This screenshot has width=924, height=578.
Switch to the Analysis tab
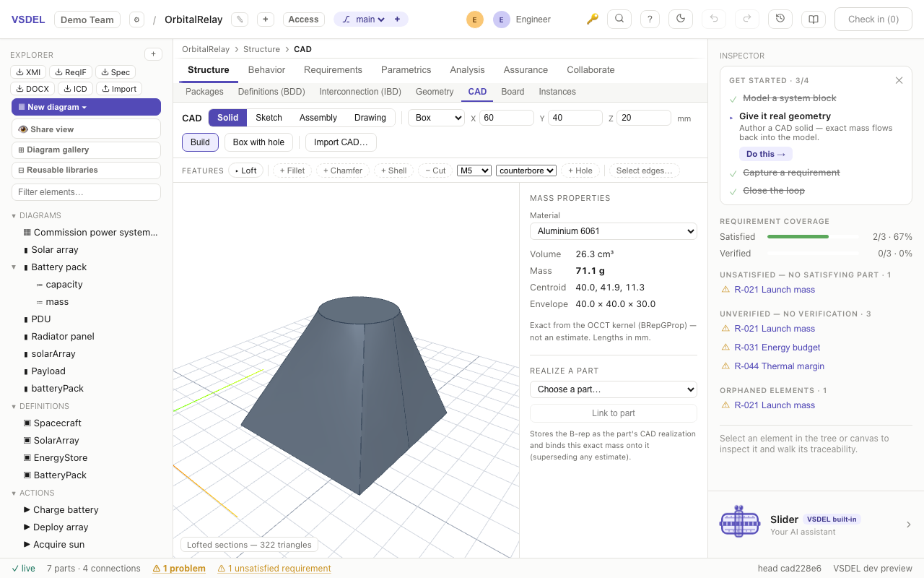(x=467, y=70)
